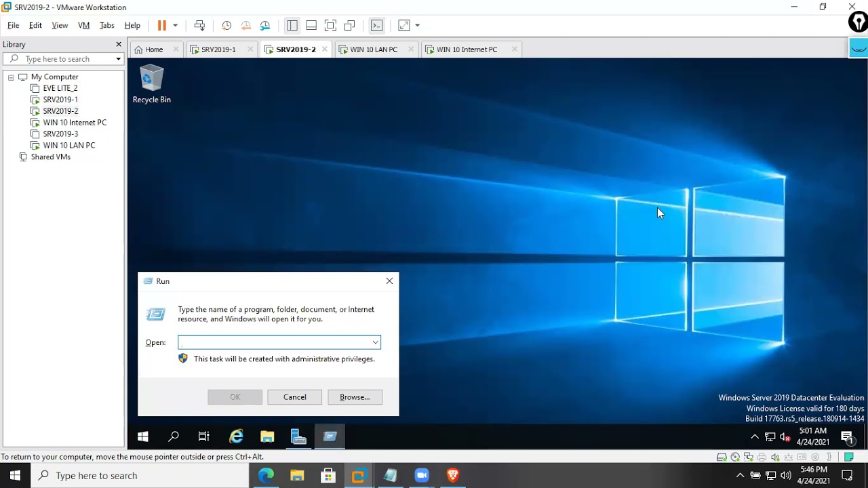This screenshot has height=488, width=868.
Task: Open the View menu
Action: pyautogui.click(x=60, y=26)
